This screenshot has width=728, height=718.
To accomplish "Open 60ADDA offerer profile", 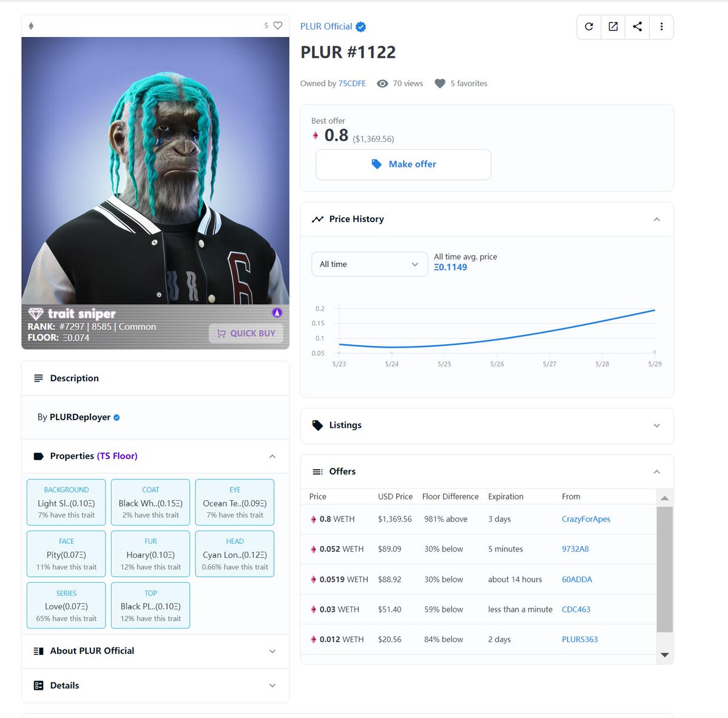I will [577, 580].
